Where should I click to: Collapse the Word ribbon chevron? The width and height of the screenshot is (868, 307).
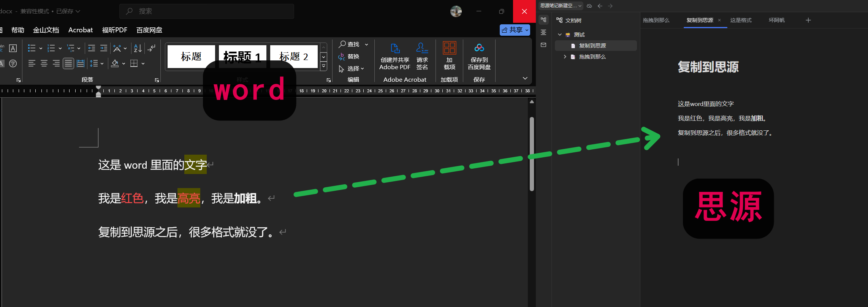pyautogui.click(x=525, y=78)
